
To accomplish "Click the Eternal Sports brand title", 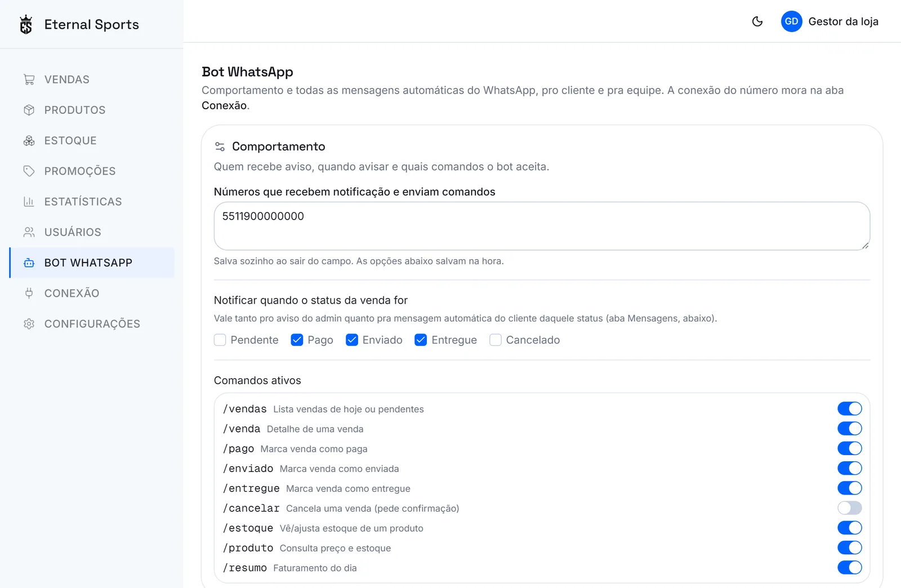I will coord(91,25).
